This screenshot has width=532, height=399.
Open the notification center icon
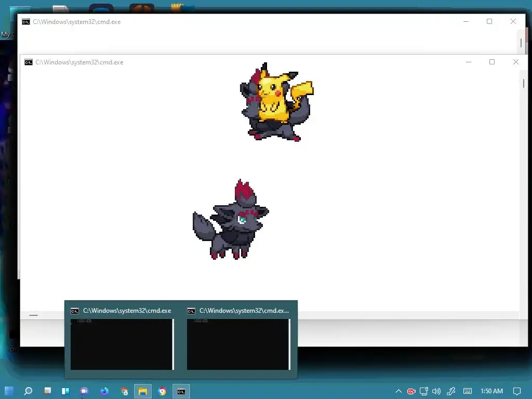517,391
